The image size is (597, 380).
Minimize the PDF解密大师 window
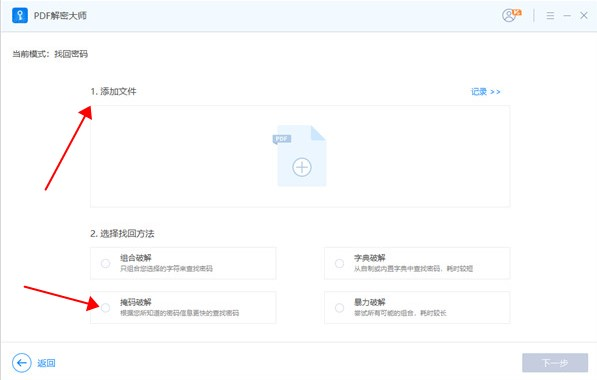(x=567, y=16)
